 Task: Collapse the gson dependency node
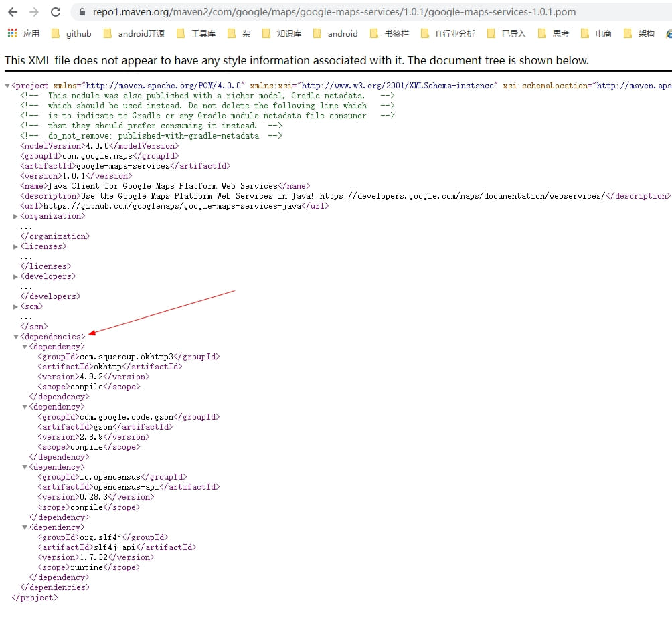(25, 407)
